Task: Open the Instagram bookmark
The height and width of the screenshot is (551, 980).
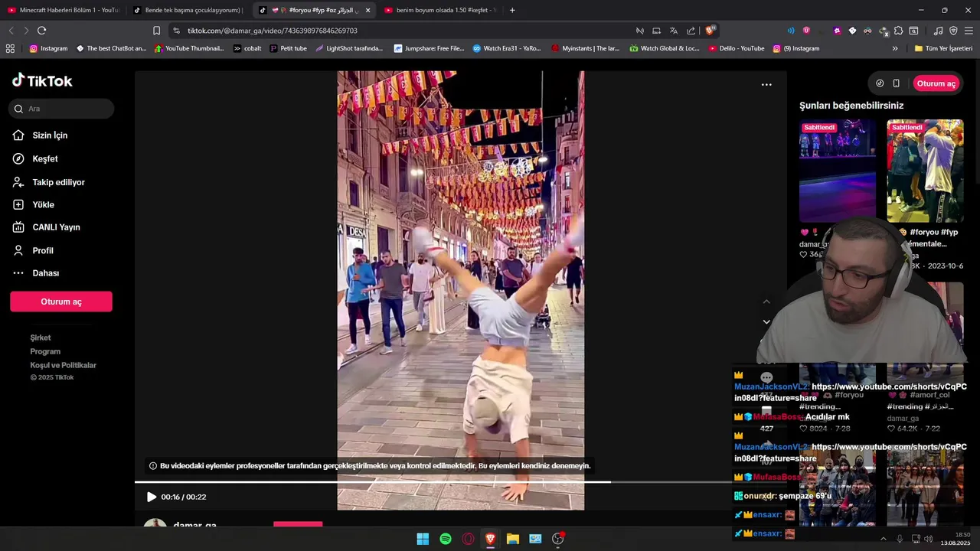Action: point(48,48)
